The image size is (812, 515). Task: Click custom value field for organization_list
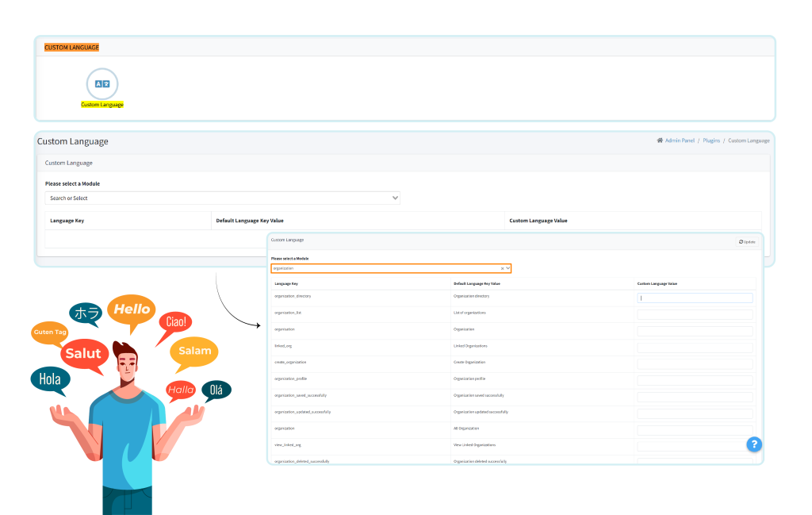(x=695, y=315)
